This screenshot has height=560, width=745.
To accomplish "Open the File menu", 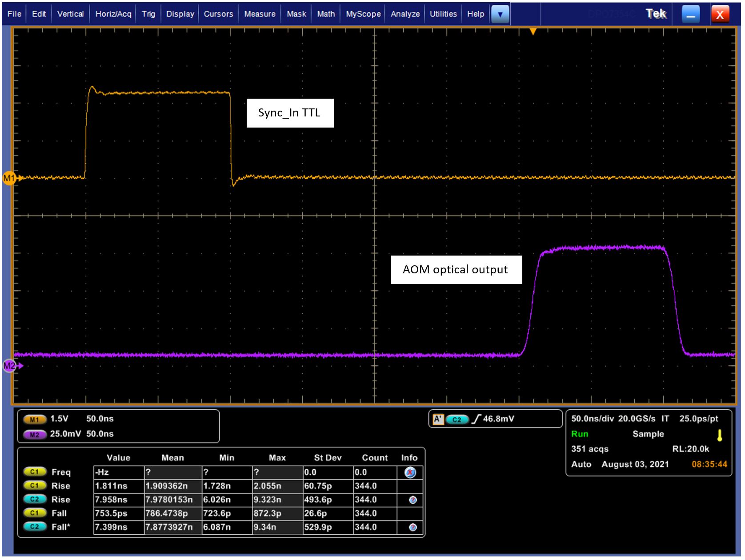I will tap(14, 14).
